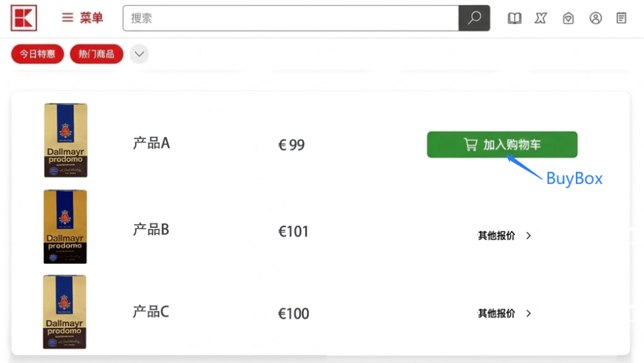Click the 产品A coffee thumbnail

click(65, 140)
